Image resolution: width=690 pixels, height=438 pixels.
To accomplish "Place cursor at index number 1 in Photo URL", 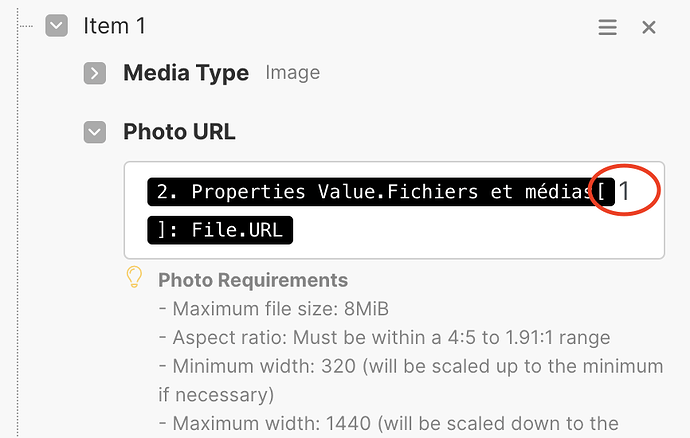I will 625,192.
